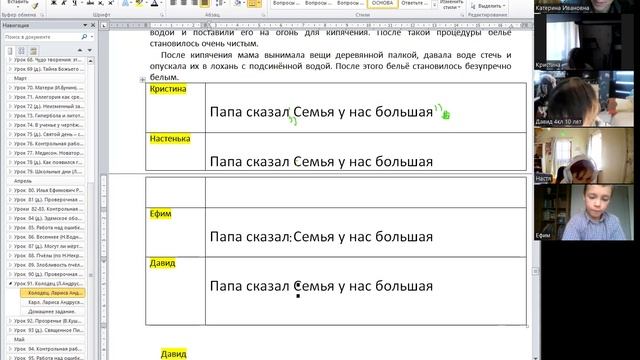Select heading Апрель

(x=23, y=181)
